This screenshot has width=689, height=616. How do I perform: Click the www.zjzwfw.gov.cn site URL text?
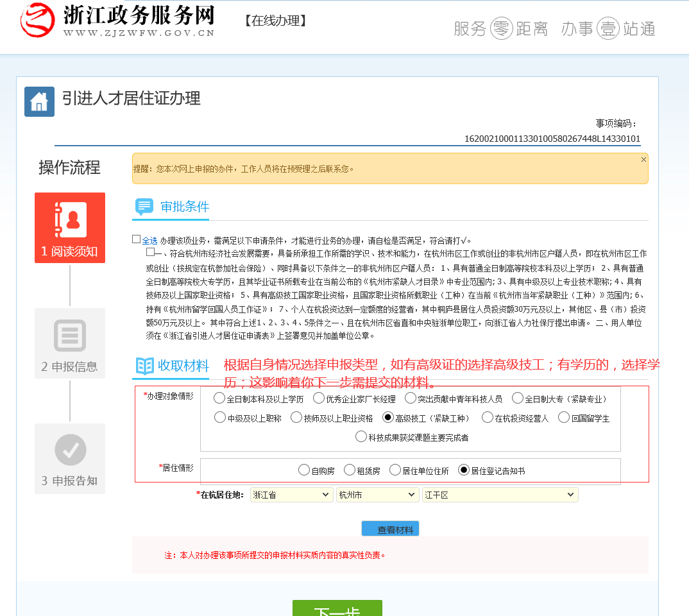click(139, 33)
